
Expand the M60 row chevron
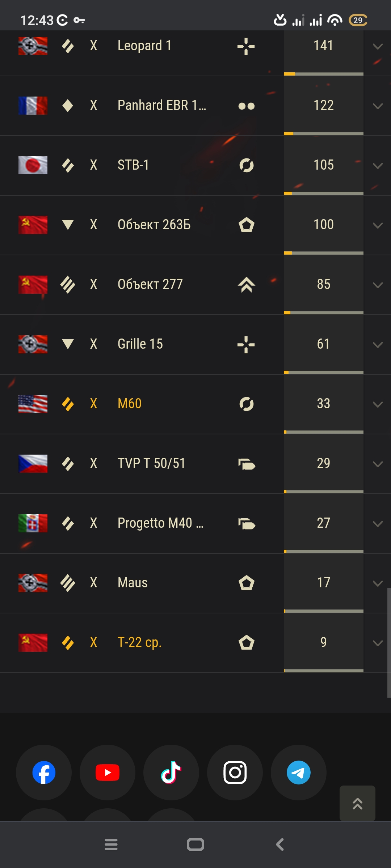tap(378, 405)
